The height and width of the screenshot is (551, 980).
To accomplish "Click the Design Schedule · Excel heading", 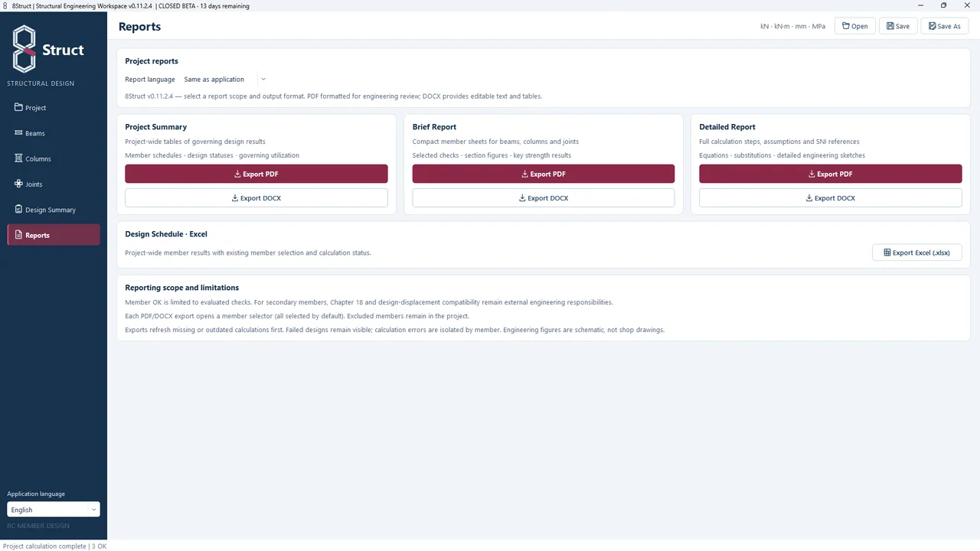I will tap(166, 234).
